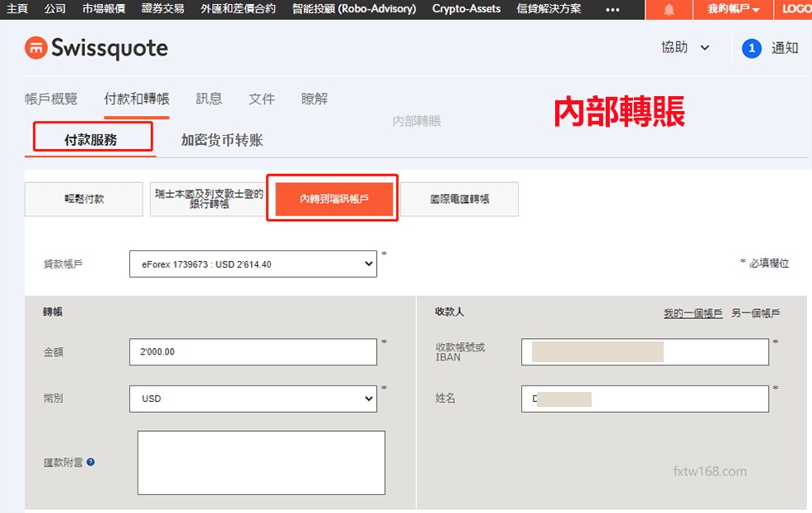Image resolution: width=812 pixels, height=513 pixels.
Task: Open the 貸款帳戶 account dropdown
Action: 253,264
